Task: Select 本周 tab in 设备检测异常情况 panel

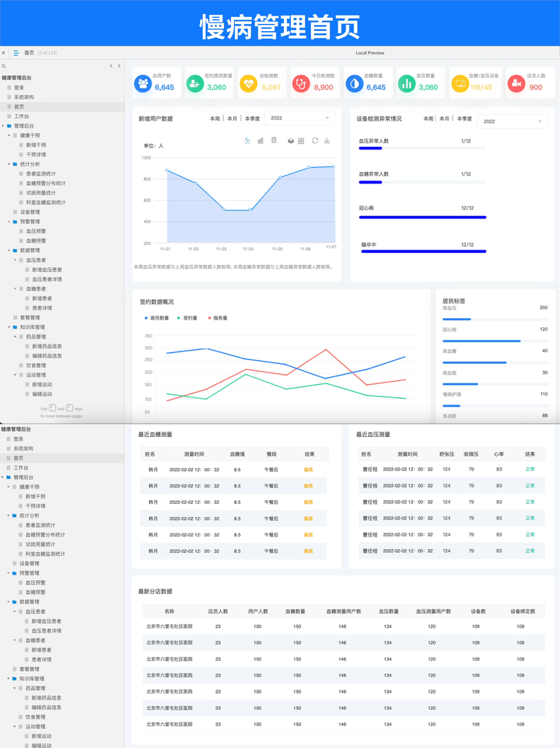Action: (429, 118)
